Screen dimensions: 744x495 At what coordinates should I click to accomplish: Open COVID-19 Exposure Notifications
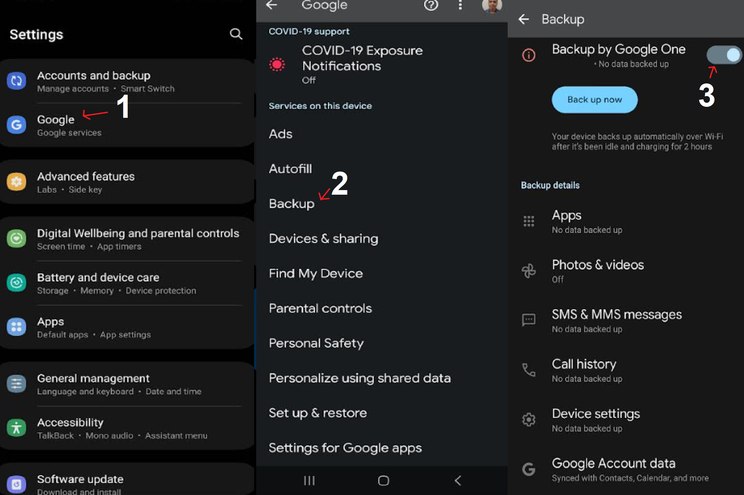pos(381,64)
